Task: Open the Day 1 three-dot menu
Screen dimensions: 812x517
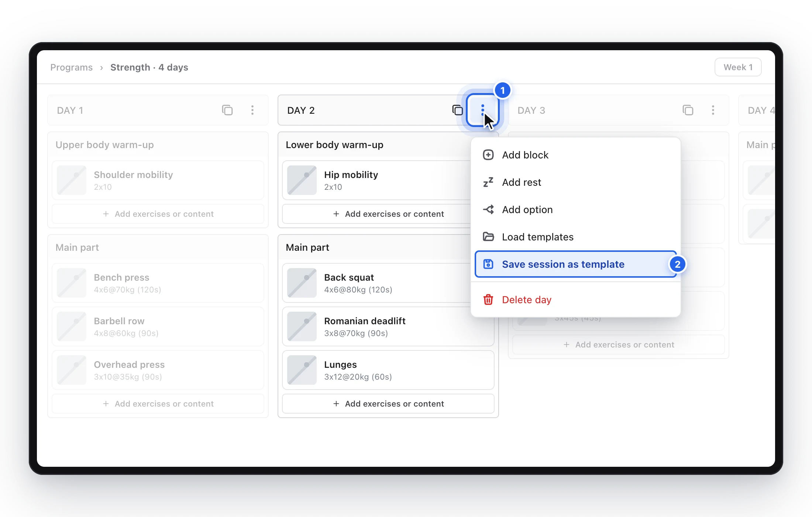Action: [x=252, y=110]
